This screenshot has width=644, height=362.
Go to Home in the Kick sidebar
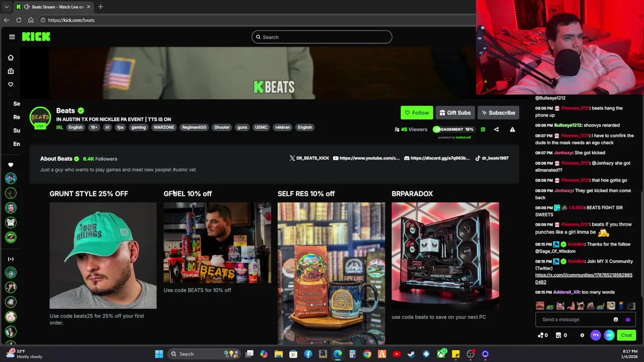click(x=11, y=58)
